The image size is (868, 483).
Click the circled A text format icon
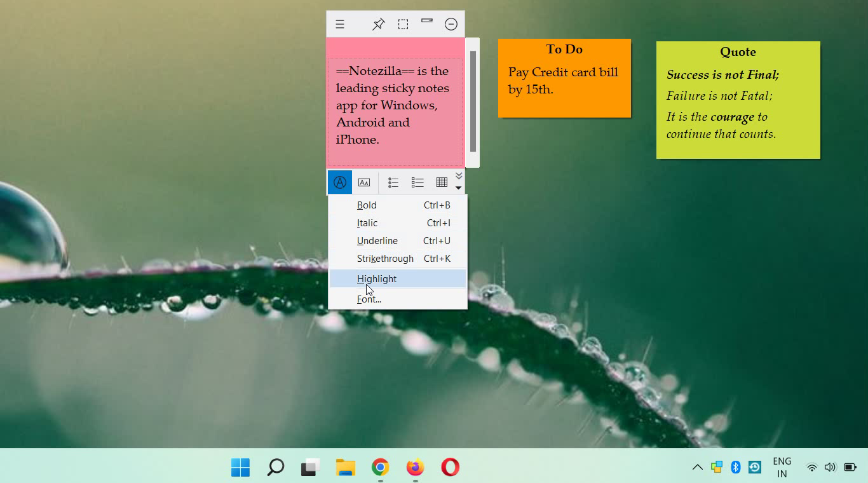click(340, 182)
